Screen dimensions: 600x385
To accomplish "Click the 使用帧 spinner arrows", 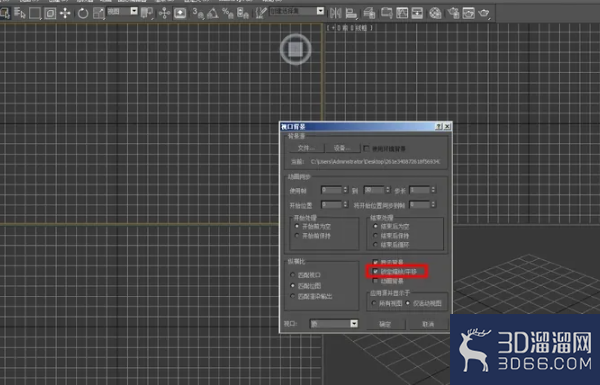I will pos(345,190).
